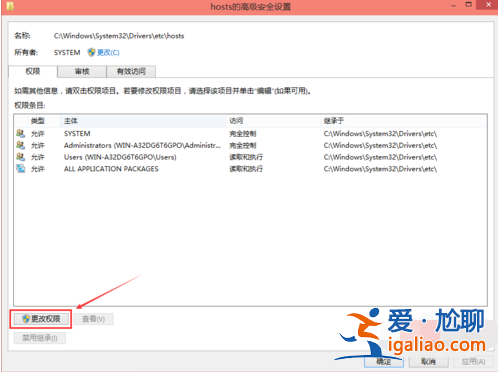Image resolution: width=498 pixels, height=372 pixels.
Task: Click 允许 in the ALL APPLICATION PACKAGES row
Action: point(37,169)
